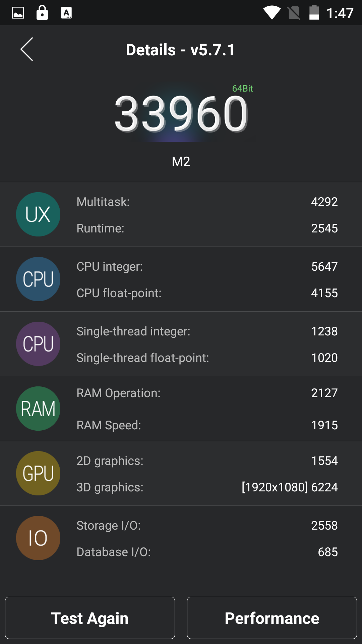Tap the total score 33960
Screen dimensions: 362x644
click(181, 113)
